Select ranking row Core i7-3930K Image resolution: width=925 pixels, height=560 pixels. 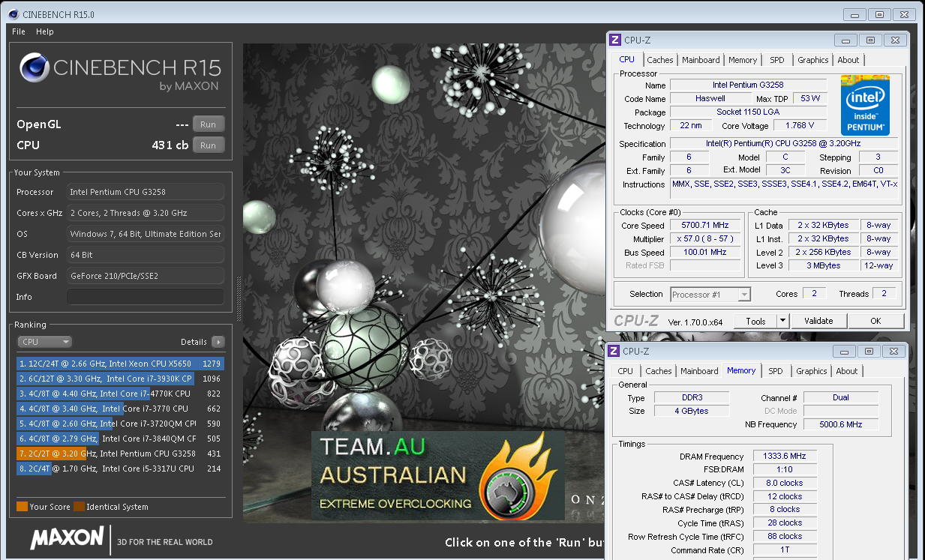tap(120, 379)
